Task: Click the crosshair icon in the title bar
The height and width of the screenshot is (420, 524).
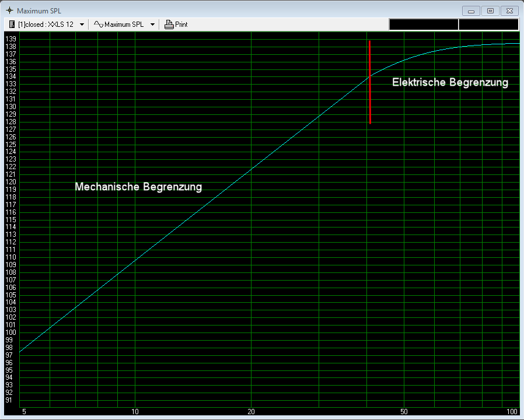Action: pos(10,10)
